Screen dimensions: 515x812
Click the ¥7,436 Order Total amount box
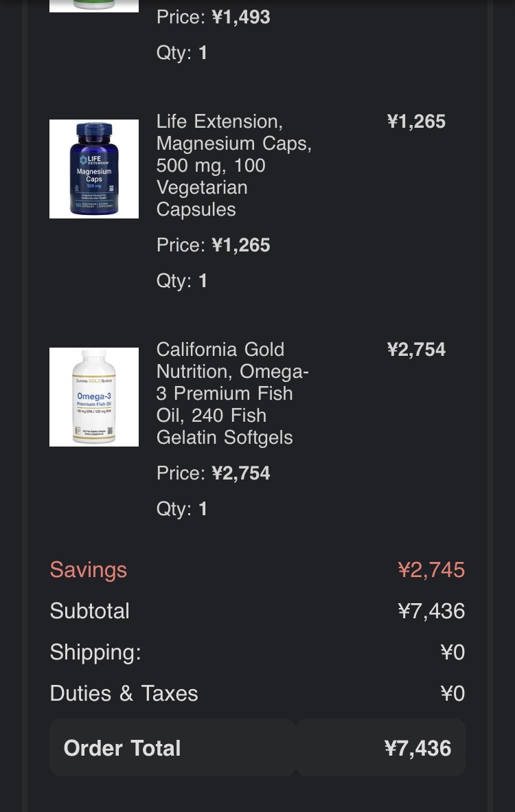click(x=381, y=747)
